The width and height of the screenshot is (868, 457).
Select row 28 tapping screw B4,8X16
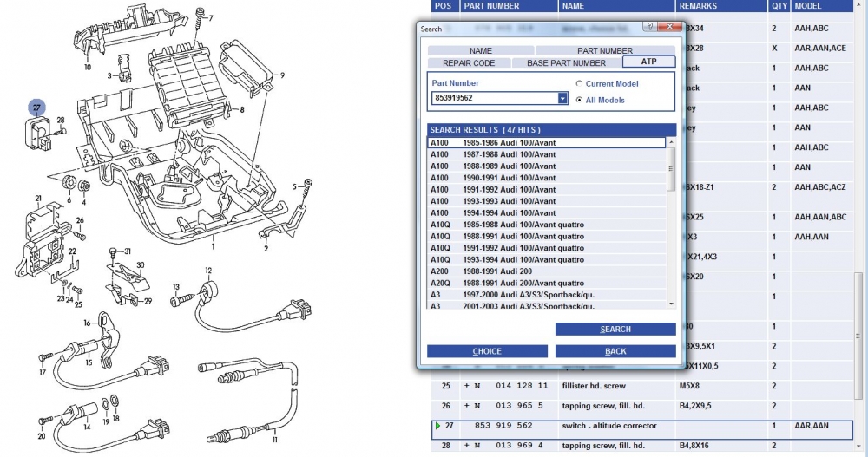642,446
